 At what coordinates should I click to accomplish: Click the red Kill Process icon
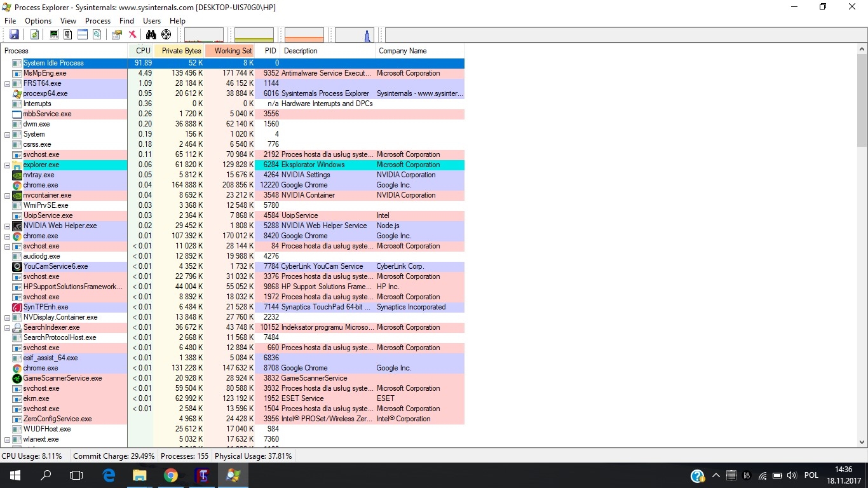[132, 35]
